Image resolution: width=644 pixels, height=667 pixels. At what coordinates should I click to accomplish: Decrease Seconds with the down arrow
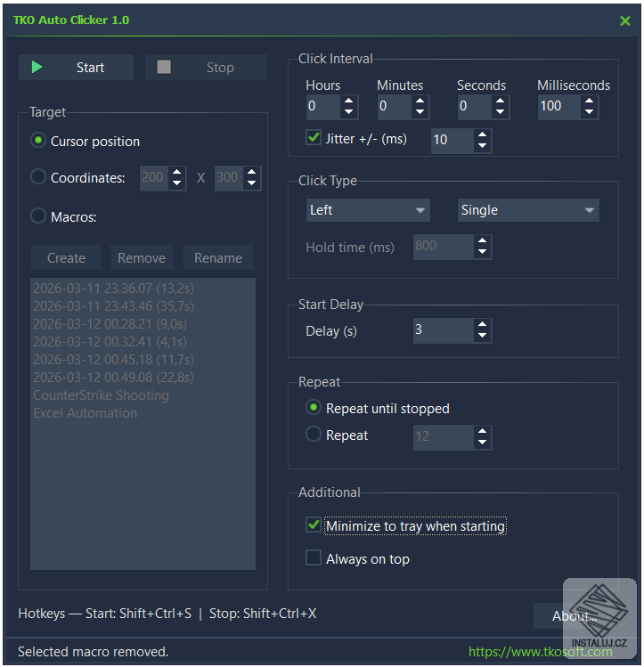click(501, 112)
